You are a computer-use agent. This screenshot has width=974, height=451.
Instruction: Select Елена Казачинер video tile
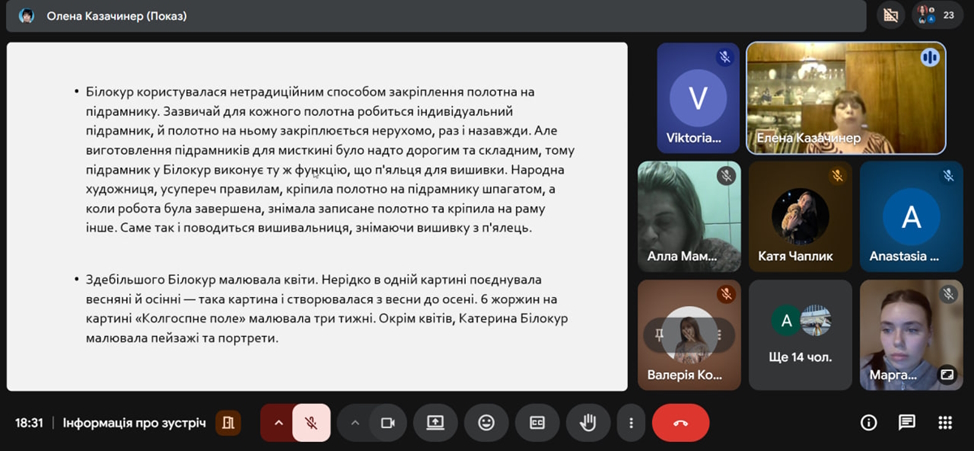coord(845,98)
